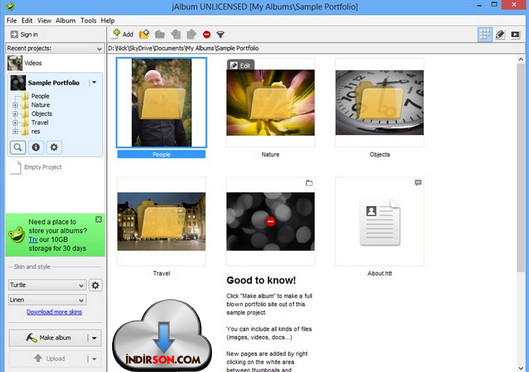
Task: Click the Upload button
Action: tap(48, 359)
